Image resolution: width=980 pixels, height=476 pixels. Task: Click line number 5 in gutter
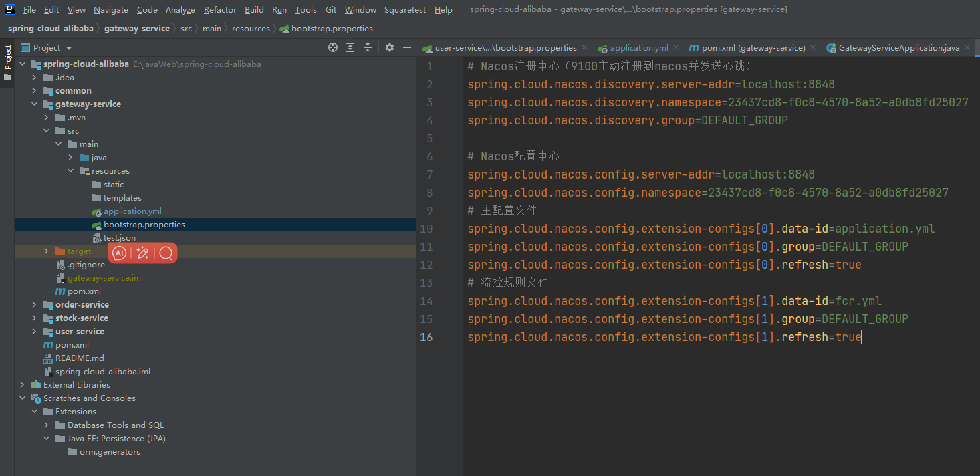coord(429,138)
